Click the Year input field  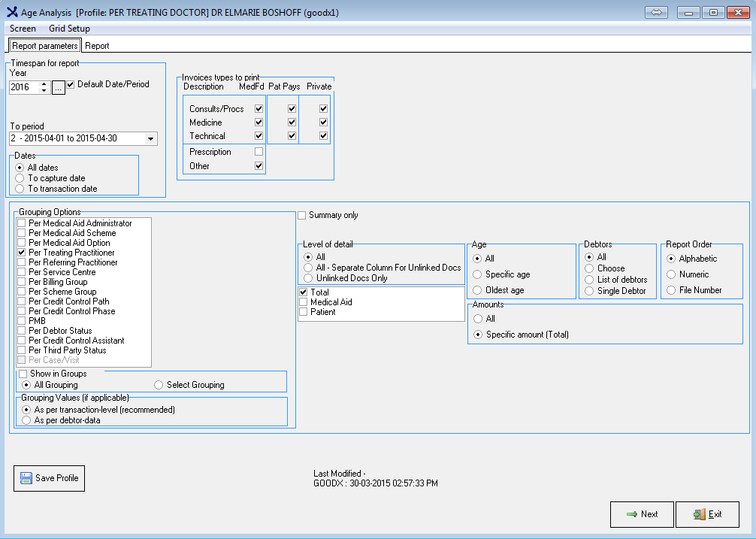[23, 87]
